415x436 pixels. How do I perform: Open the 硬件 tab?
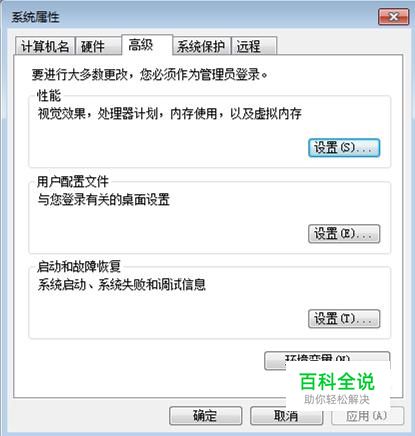tap(98, 46)
